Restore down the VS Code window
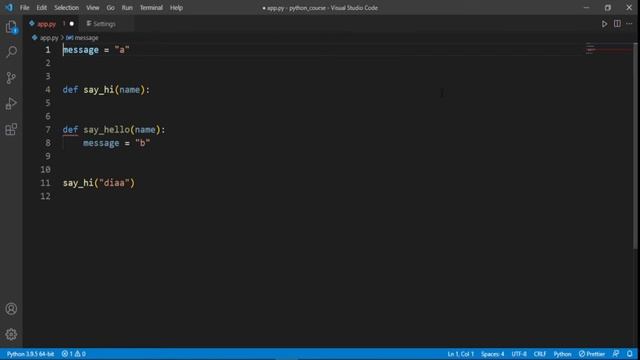Image resolution: width=640 pixels, height=360 pixels. pyautogui.click(x=608, y=7)
